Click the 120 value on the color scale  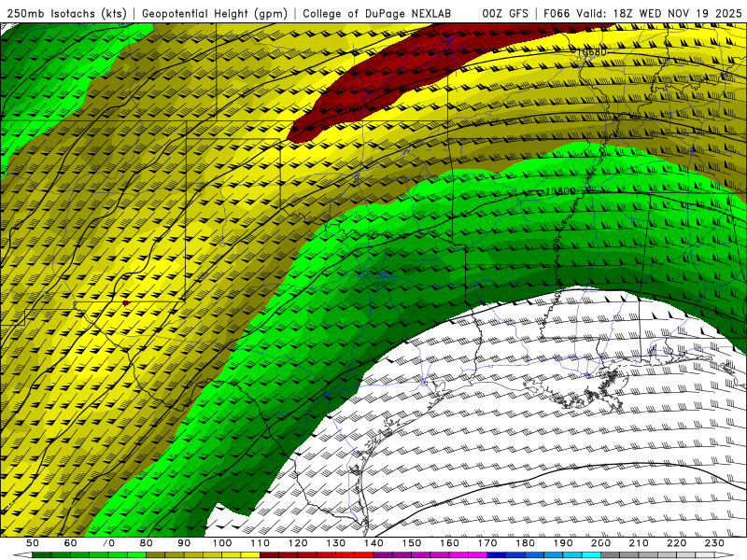(x=298, y=543)
